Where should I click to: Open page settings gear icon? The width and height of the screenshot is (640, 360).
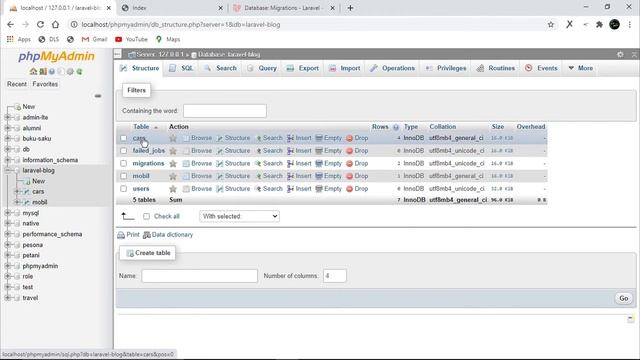point(620,54)
